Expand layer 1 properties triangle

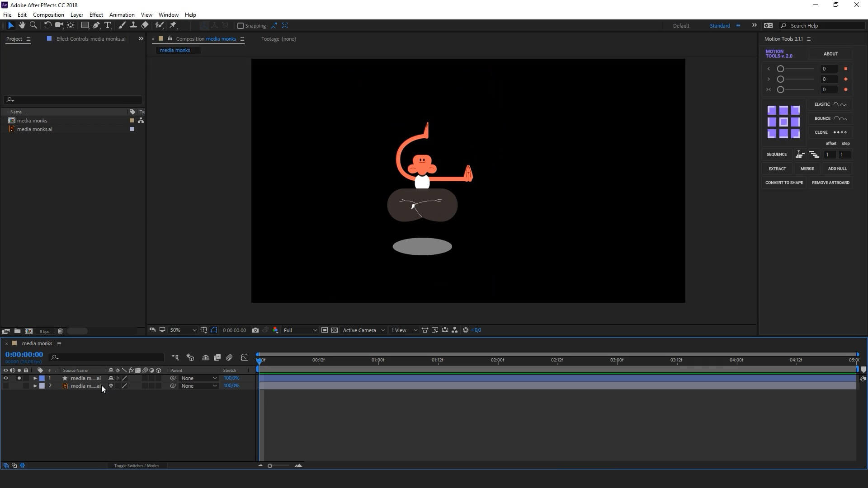[35, 378]
